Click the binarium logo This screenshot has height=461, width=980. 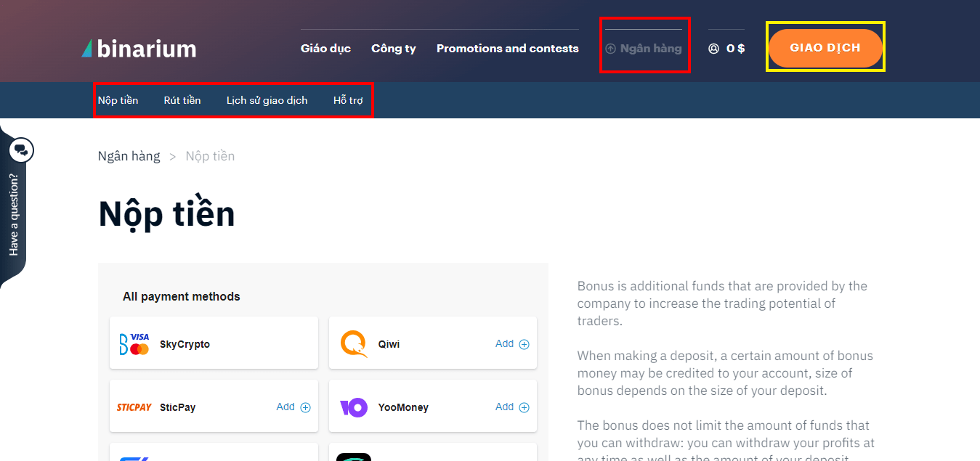[x=139, y=49]
